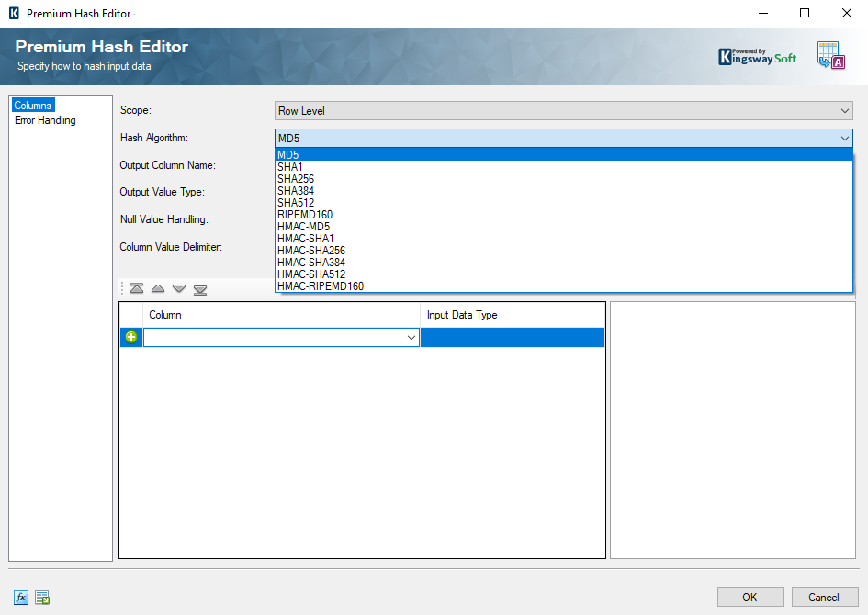The height and width of the screenshot is (615, 868).
Task: Open the Column combo box in grid
Action: (x=411, y=338)
